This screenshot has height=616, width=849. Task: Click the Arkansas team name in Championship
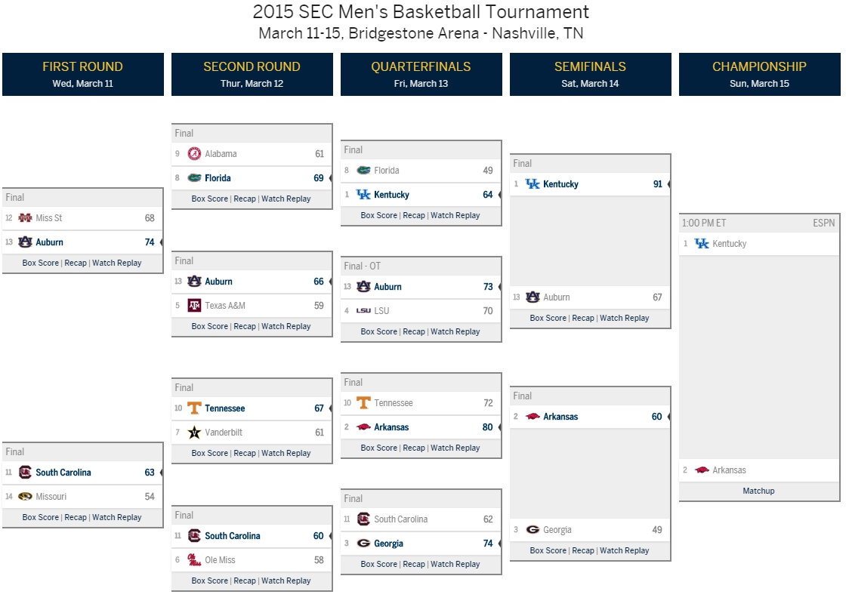click(729, 470)
